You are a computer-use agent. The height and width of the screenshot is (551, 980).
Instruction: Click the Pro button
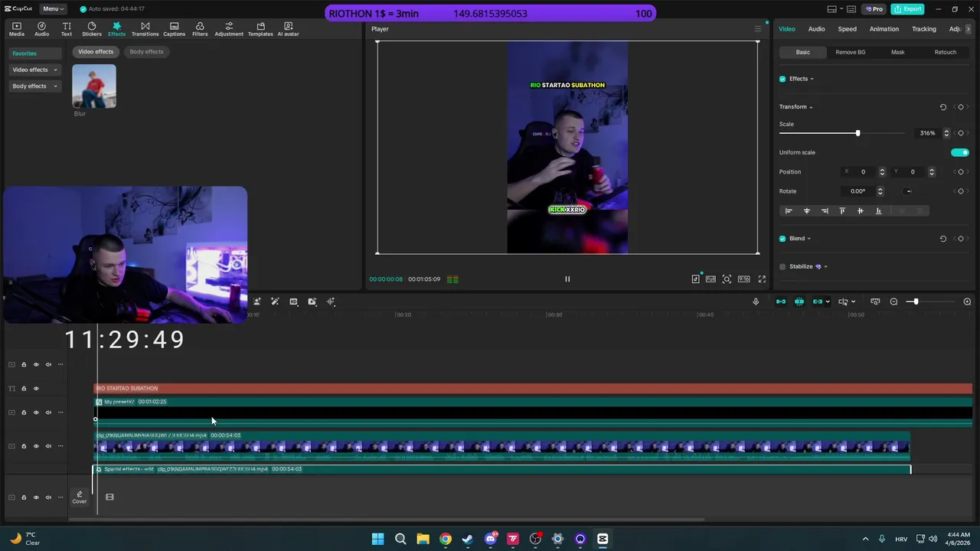874,9
